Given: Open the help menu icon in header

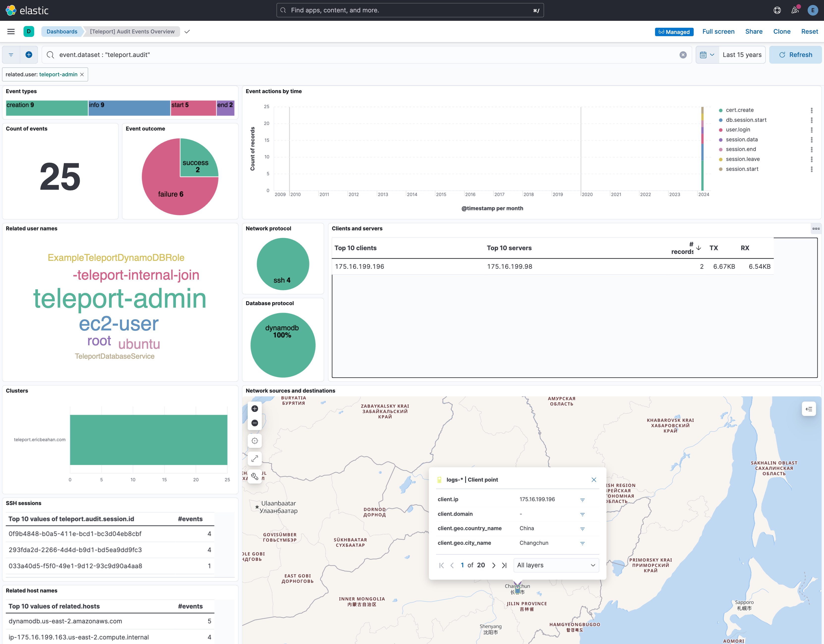Looking at the screenshot, I should tap(777, 10).
